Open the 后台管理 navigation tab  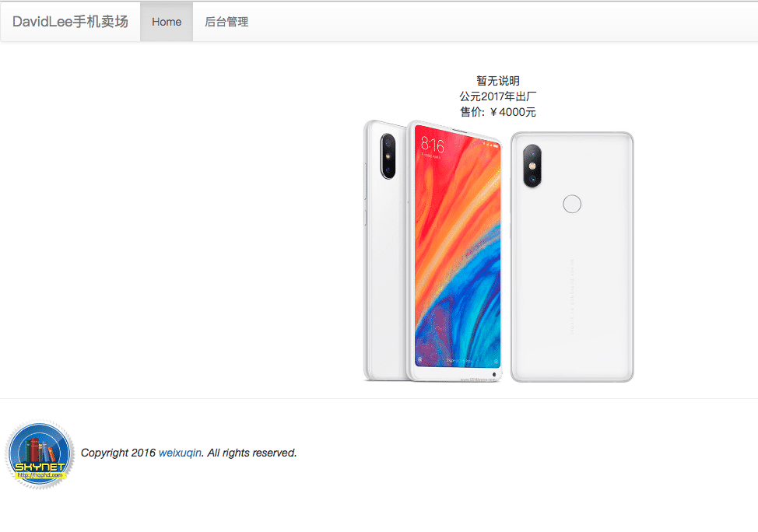pos(226,22)
